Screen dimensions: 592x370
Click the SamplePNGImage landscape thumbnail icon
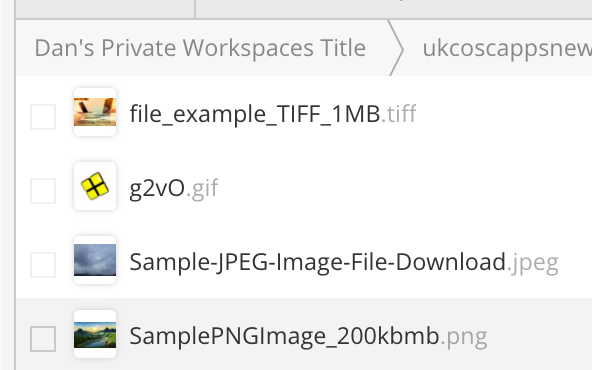coord(95,334)
